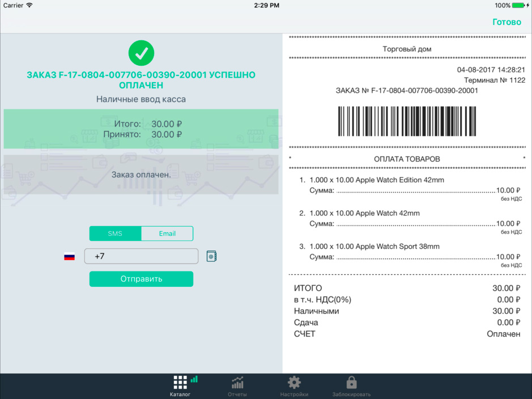
Task: Switch receipt sending method to Email
Action: (167, 233)
